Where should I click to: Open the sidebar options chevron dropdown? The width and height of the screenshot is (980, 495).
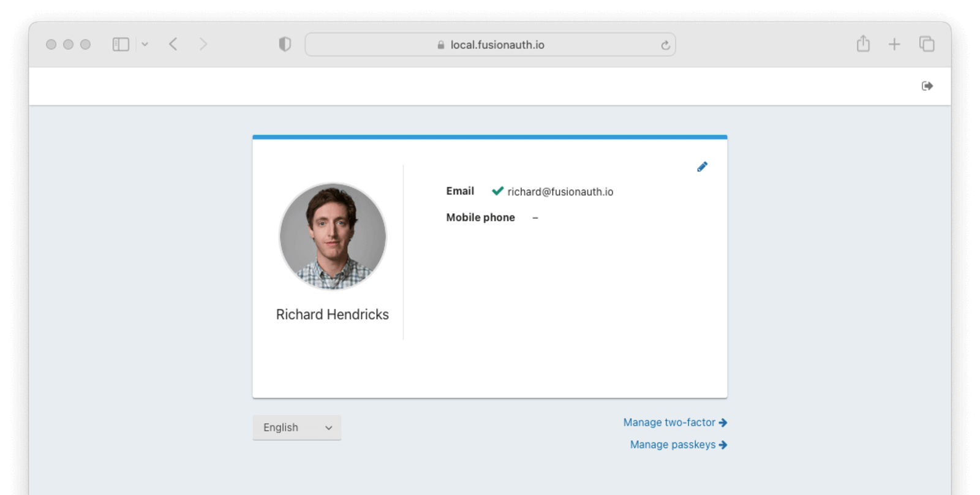[145, 44]
